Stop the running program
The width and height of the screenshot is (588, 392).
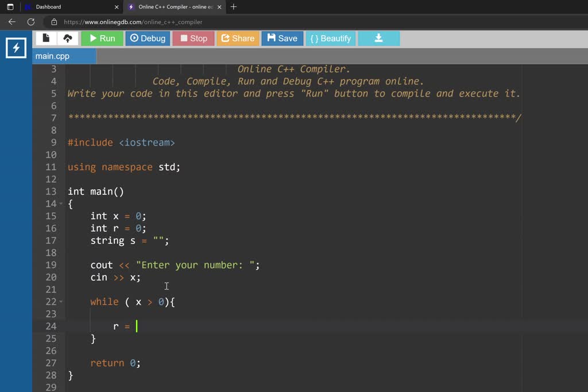click(x=193, y=38)
